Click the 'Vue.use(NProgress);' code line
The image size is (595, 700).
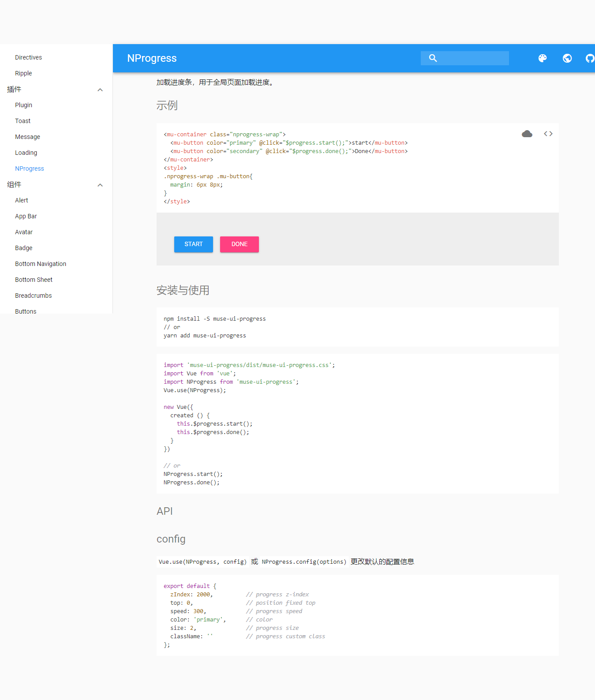point(195,390)
